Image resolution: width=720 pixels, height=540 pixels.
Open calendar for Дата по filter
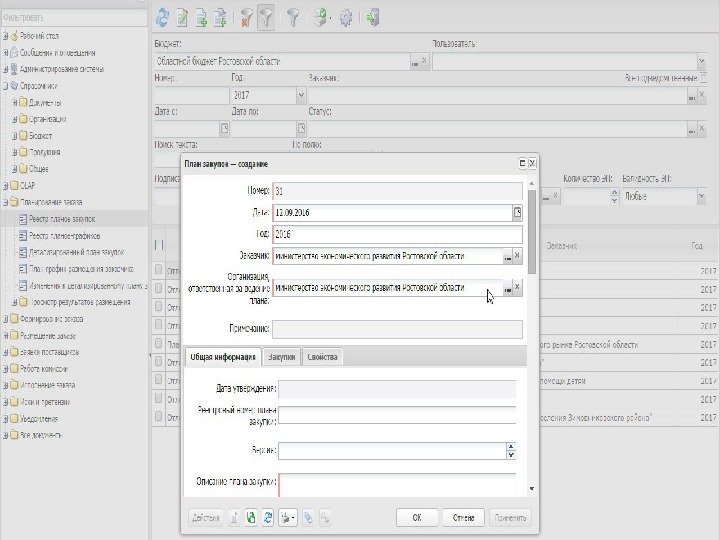click(301, 128)
